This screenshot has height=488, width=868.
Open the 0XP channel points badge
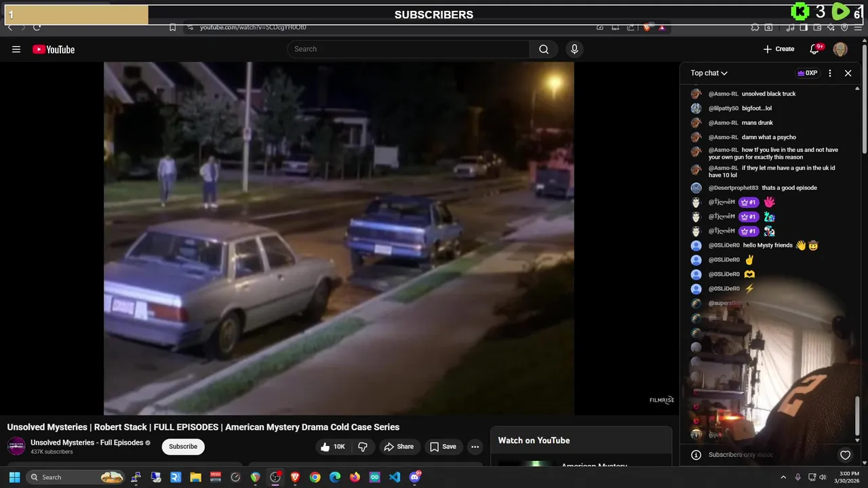click(807, 73)
